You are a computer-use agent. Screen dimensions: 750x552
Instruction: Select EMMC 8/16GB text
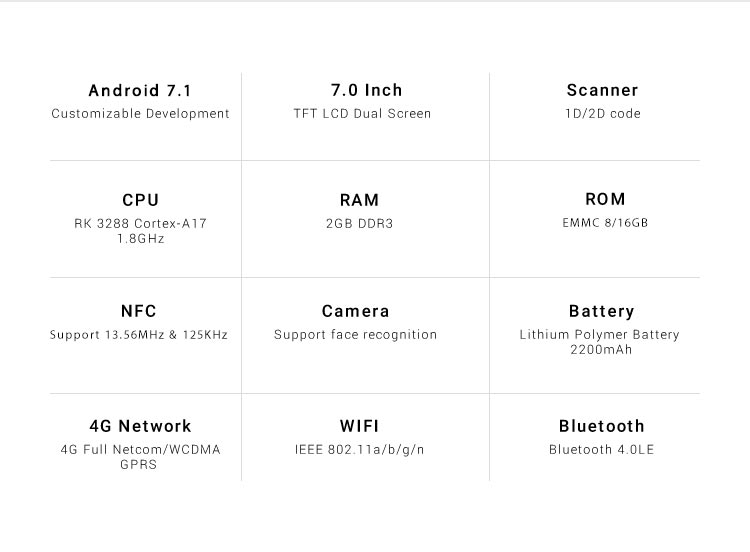pyautogui.click(x=605, y=222)
